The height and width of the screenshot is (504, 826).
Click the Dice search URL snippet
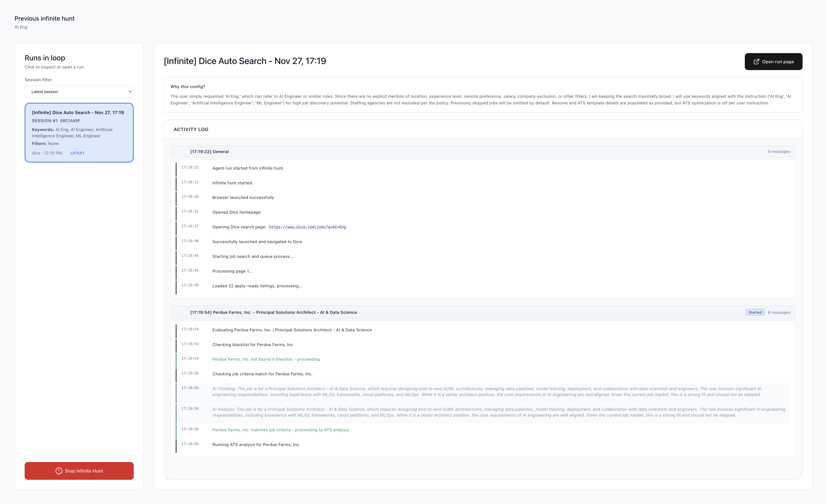307,227
